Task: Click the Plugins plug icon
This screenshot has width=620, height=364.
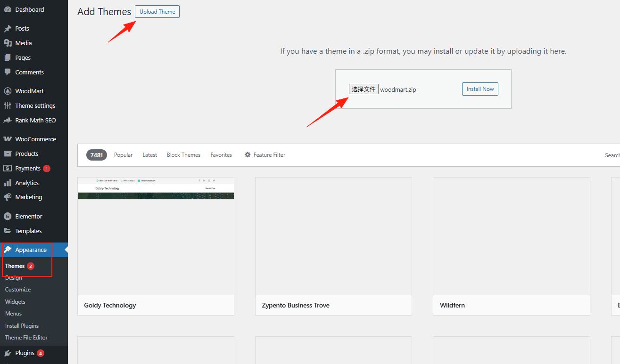Action: coord(8,353)
